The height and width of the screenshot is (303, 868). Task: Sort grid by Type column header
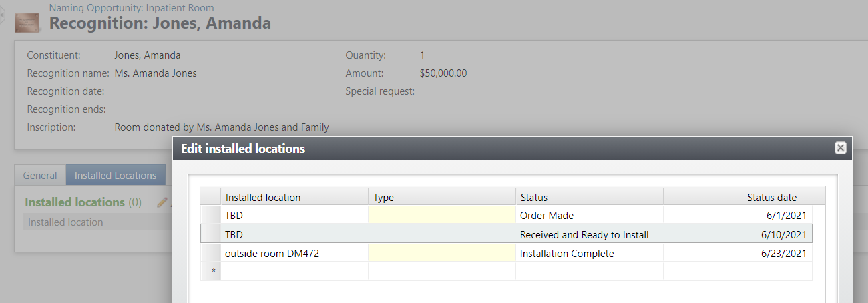pos(441,197)
